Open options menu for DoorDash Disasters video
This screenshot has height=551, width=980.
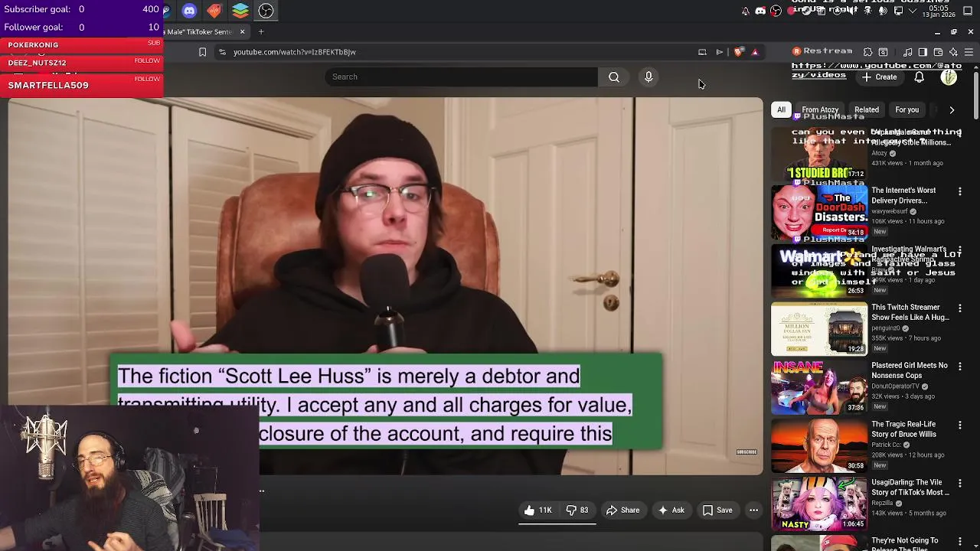tap(959, 191)
